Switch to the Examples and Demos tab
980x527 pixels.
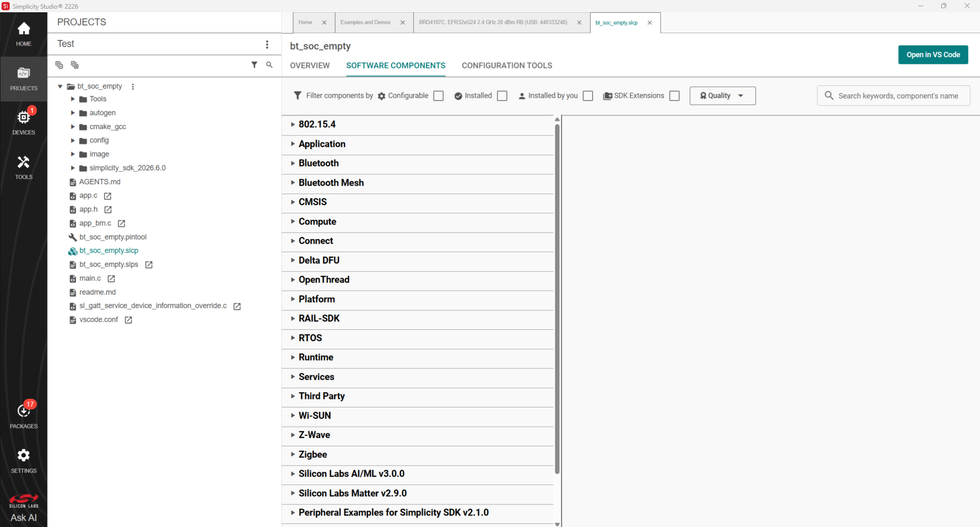click(x=365, y=22)
